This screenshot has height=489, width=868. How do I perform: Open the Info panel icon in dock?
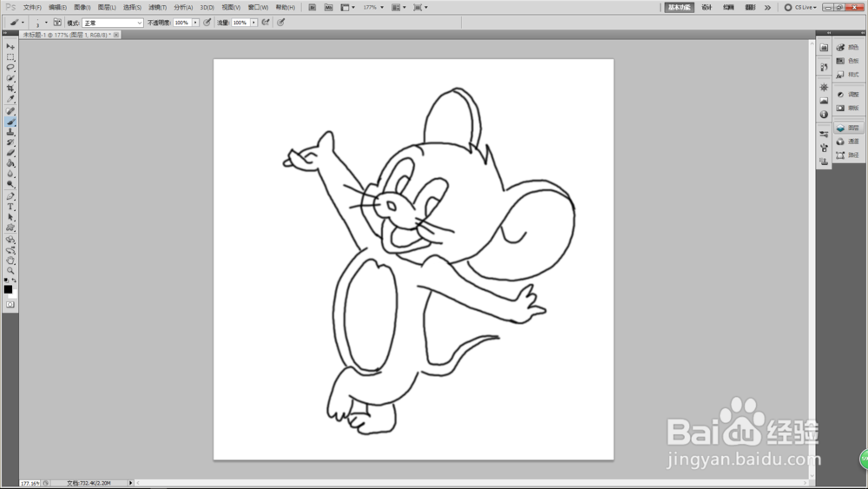(x=824, y=115)
